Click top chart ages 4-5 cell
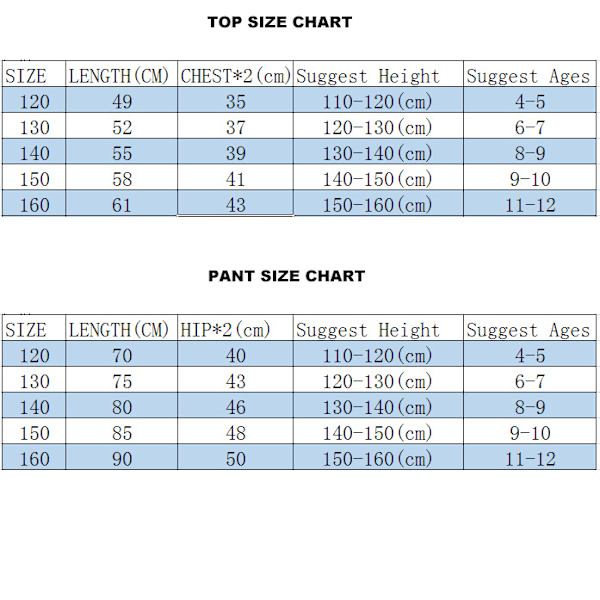Screen dimensions: 600x600 pyautogui.click(x=530, y=99)
